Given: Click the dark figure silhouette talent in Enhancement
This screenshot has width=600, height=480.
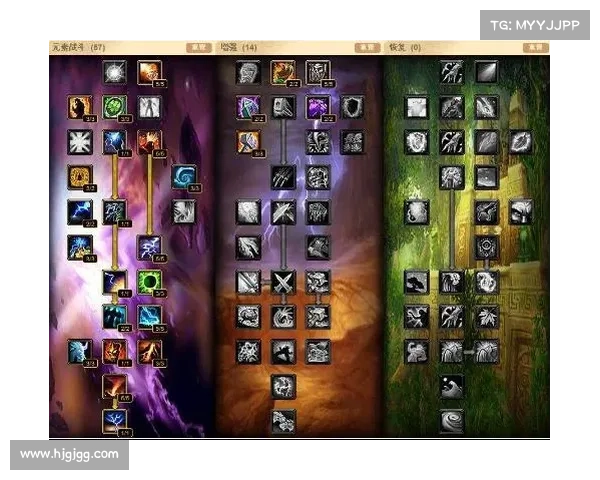Looking at the screenshot, I should point(283,352).
